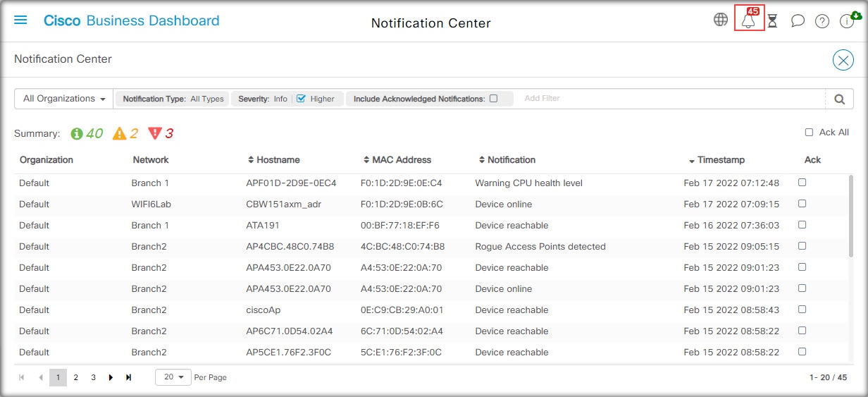The image size is (868, 397).
Task: Enable Include Acknowledged Notifications checkbox
Action: (493, 99)
